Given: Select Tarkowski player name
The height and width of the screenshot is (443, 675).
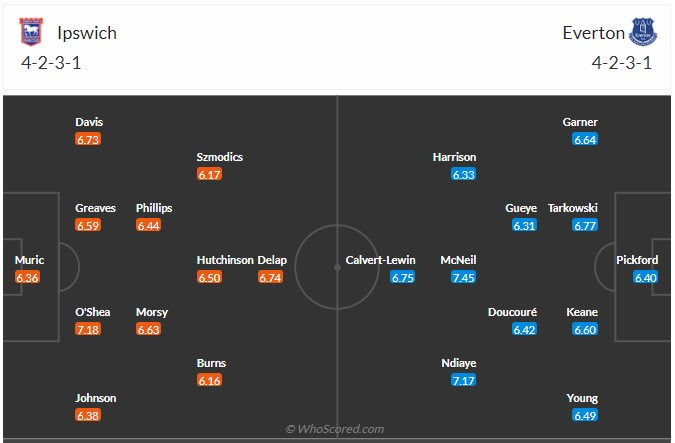Looking at the screenshot, I should coord(573,208).
